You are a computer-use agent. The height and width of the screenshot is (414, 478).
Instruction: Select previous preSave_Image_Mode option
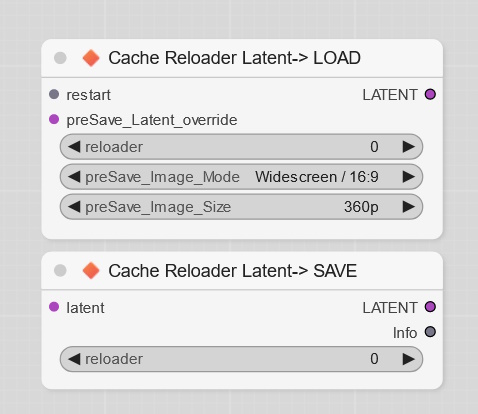pyautogui.click(x=74, y=177)
